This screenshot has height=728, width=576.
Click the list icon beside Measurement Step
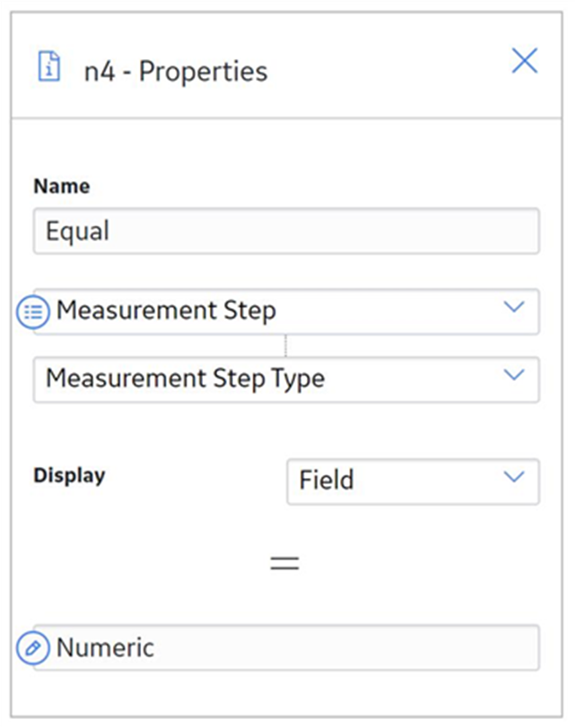click(x=33, y=312)
